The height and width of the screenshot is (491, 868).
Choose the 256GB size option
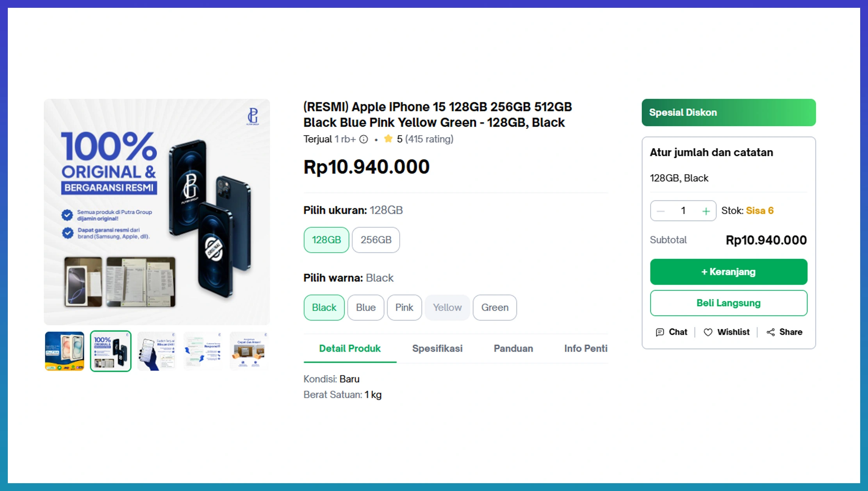(x=376, y=240)
